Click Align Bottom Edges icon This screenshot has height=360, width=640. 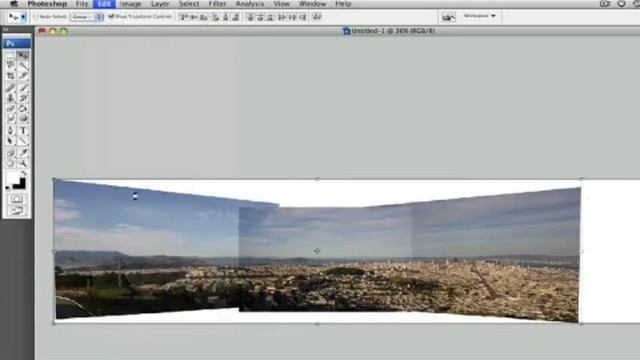tap(204, 17)
